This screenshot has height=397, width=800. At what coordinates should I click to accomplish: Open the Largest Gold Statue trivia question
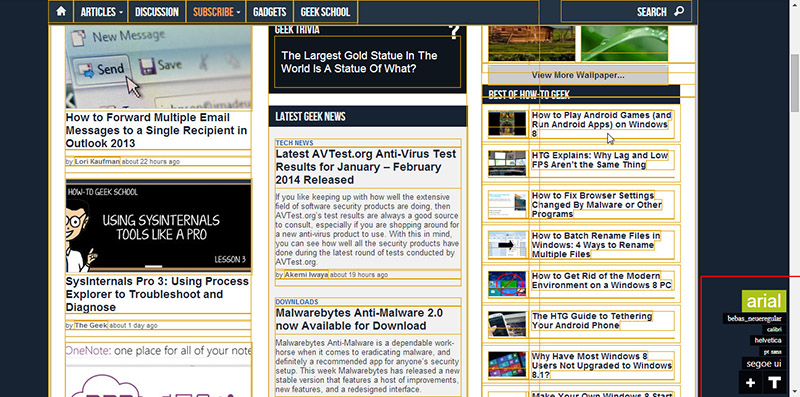coord(359,62)
